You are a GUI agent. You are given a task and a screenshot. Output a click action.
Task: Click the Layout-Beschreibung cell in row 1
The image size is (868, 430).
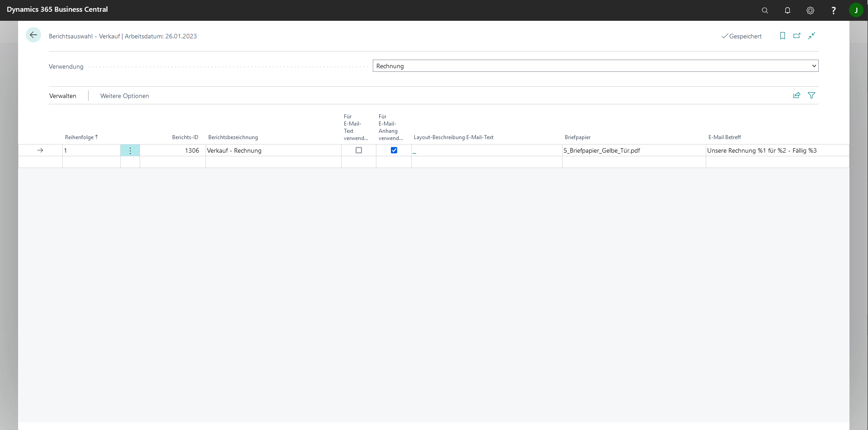pyautogui.click(x=487, y=150)
